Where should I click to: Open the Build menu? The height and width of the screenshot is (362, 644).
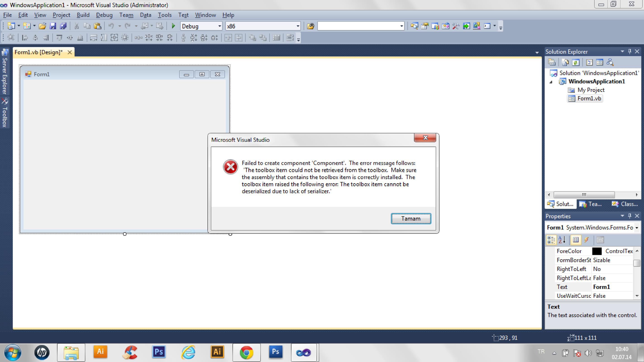click(83, 15)
